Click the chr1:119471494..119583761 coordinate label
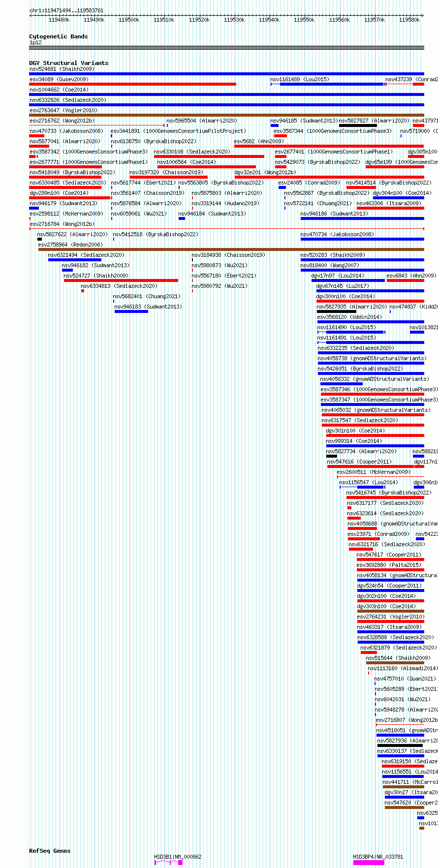Image resolution: width=438 pixels, height=868 pixels. click(66, 10)
